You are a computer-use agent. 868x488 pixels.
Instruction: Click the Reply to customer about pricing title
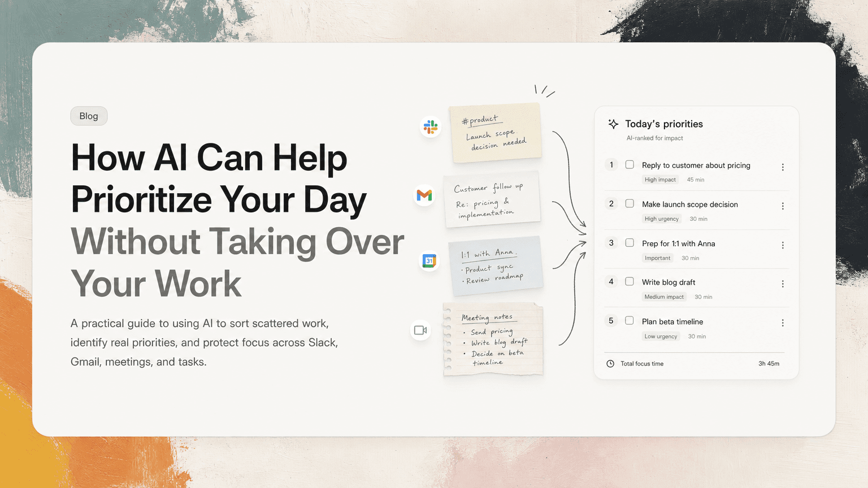(x=696, y=165)
